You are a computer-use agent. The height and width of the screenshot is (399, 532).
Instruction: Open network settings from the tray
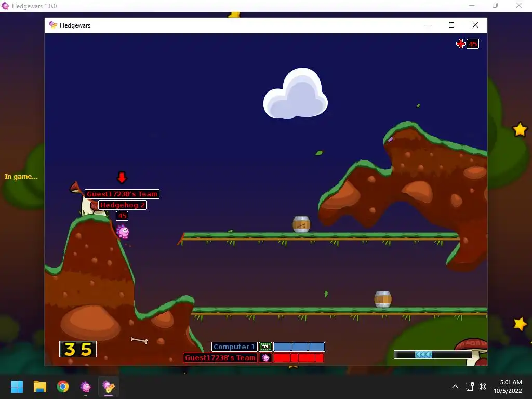coord(470,387)
